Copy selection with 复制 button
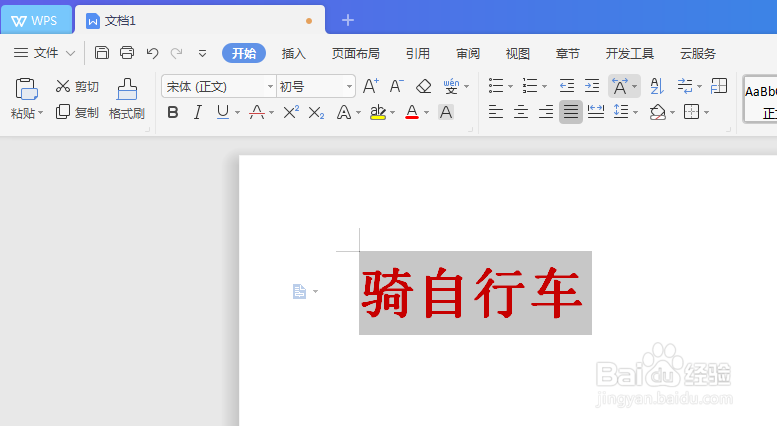Image resolution: width=777 pixels, height=426 pixels. point(77,112)
